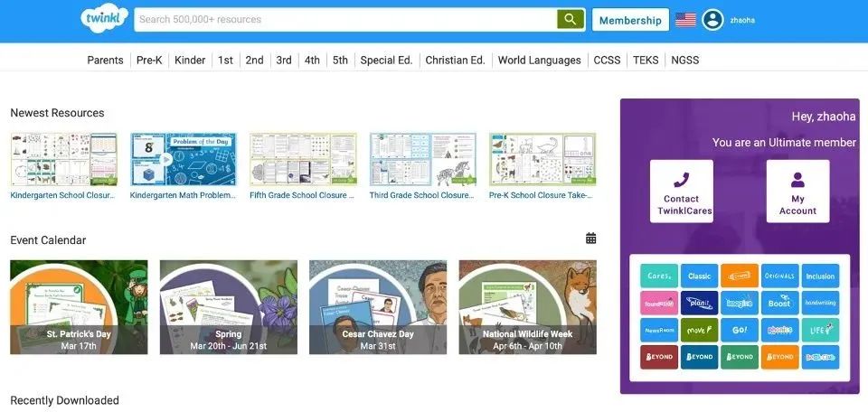Image resolution: width=868 pixels, height=412 pixels.
Task: Open the NewsRoom tile
Action: point(659,330)
